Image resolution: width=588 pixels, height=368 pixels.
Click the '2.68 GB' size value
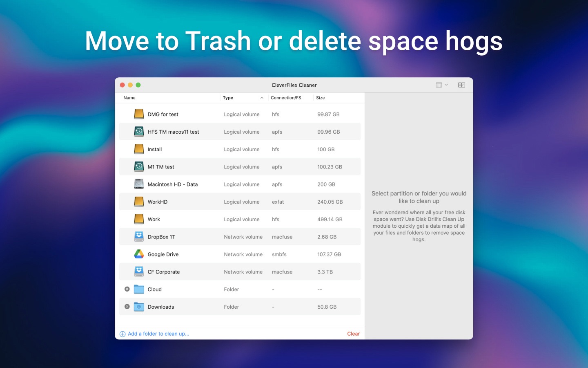click(x=327, y=237)
